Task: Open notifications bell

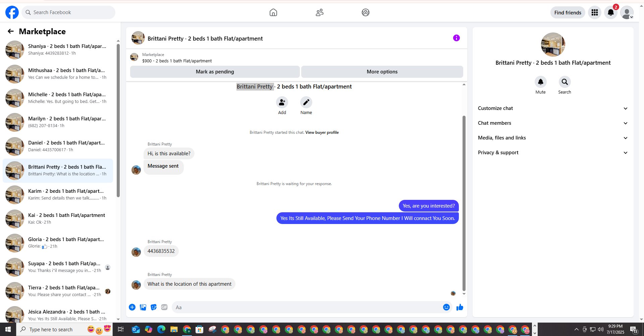Action: 611,12
